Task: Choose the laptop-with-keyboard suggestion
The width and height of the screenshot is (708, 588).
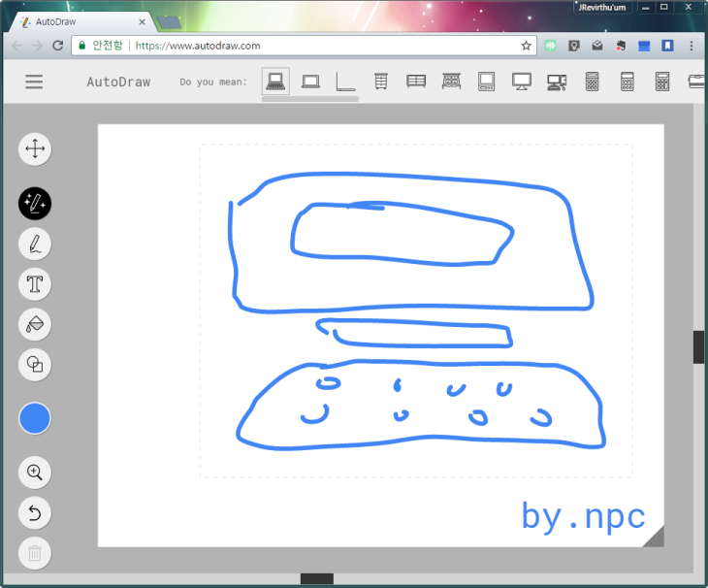Action: pyautogui.click(x=275, y=82)
